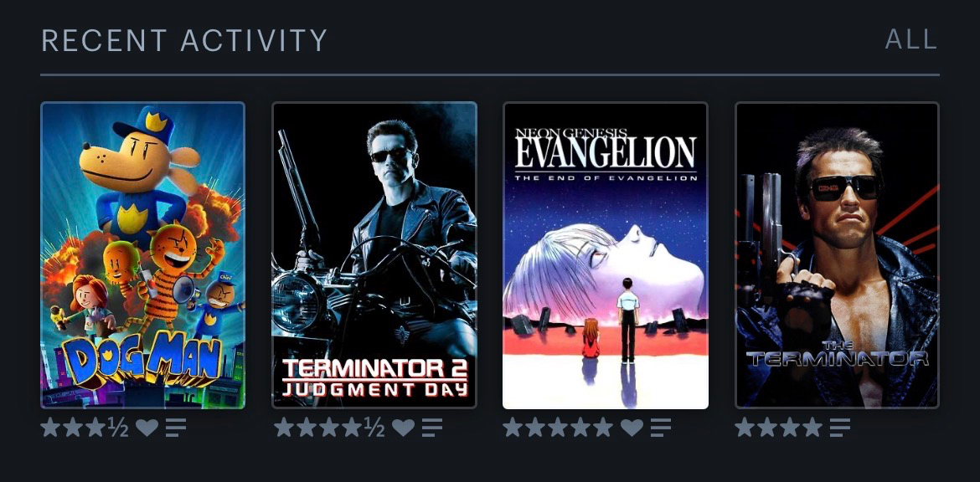
Task: Click the ALL link for recent activity
Action: 910,39
